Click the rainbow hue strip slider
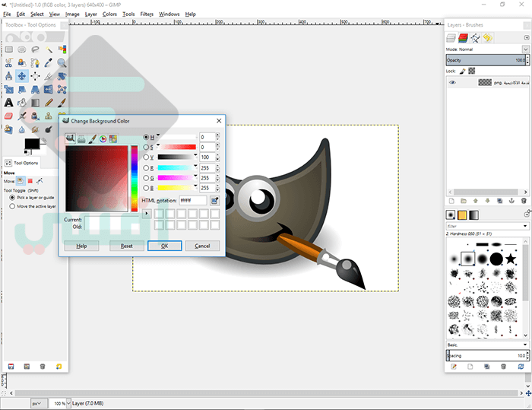The image size is (532, 410). coord(135,179)
